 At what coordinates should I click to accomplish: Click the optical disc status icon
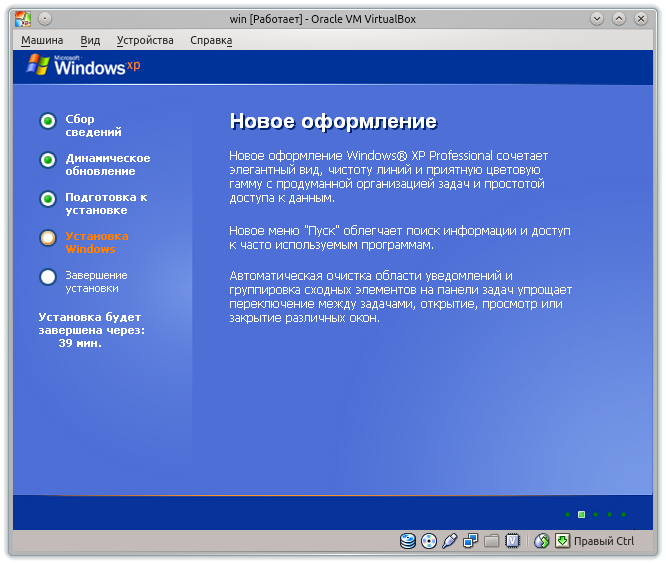[429, 541]
